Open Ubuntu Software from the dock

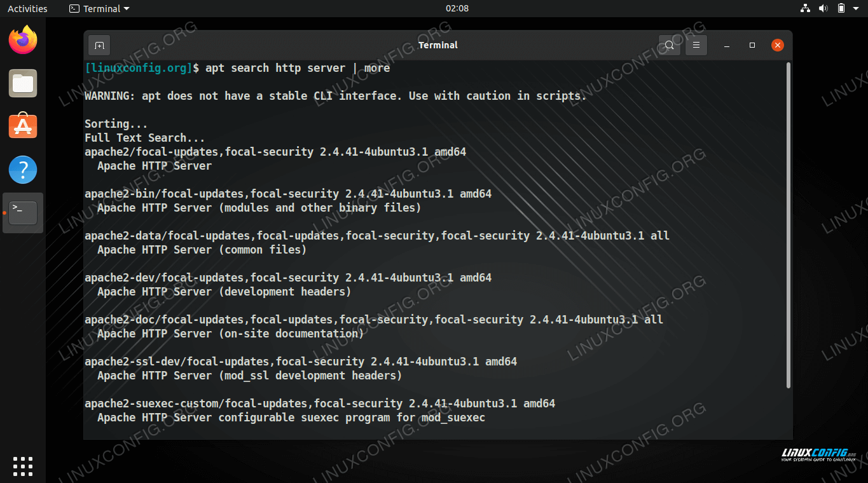point(23,126)
